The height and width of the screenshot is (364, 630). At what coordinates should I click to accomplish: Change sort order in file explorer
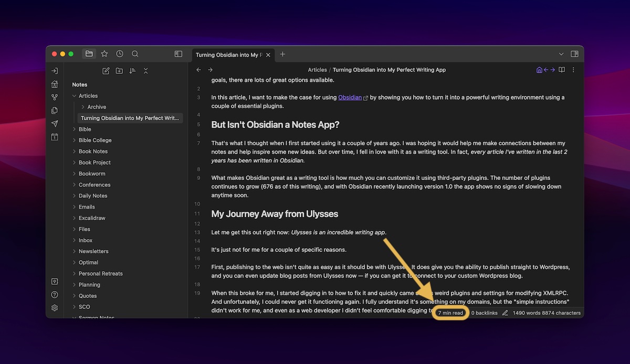tap(132, 71)
